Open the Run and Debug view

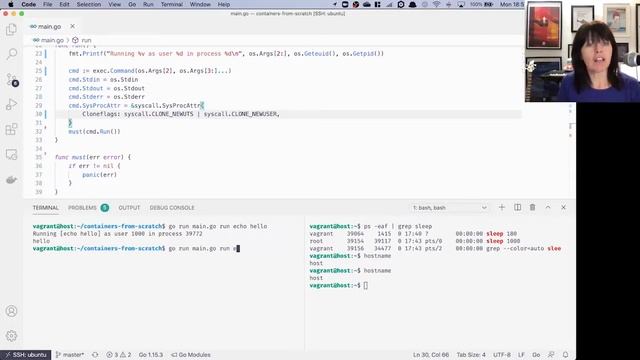pos(11,104)
